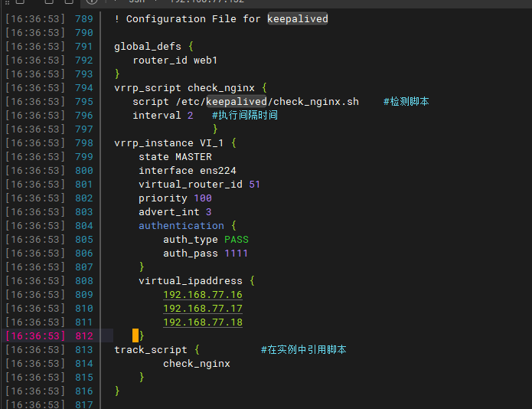Click virtual_ipaddress on line 808
Image resolution: width=532 pixels, height=409 pixels.
191,280
